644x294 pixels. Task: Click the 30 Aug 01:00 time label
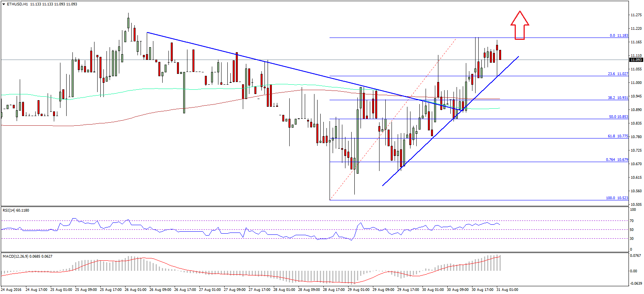tap(433, 290)
